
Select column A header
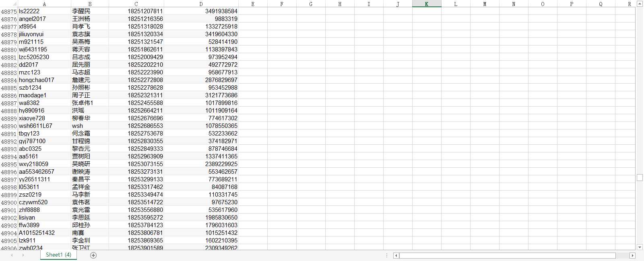click(x=44, y=4)
